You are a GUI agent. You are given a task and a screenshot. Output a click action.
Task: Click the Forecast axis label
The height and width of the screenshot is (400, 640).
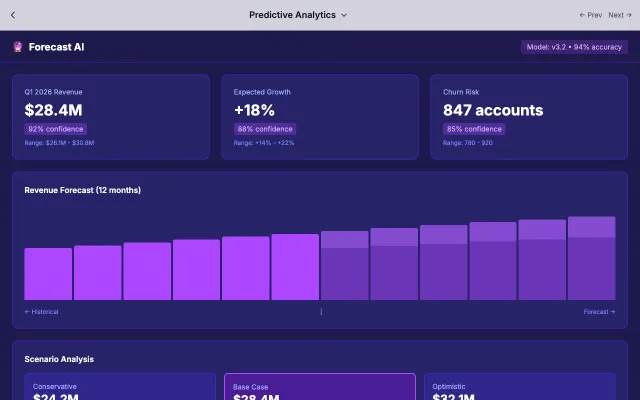coord(599,312)
